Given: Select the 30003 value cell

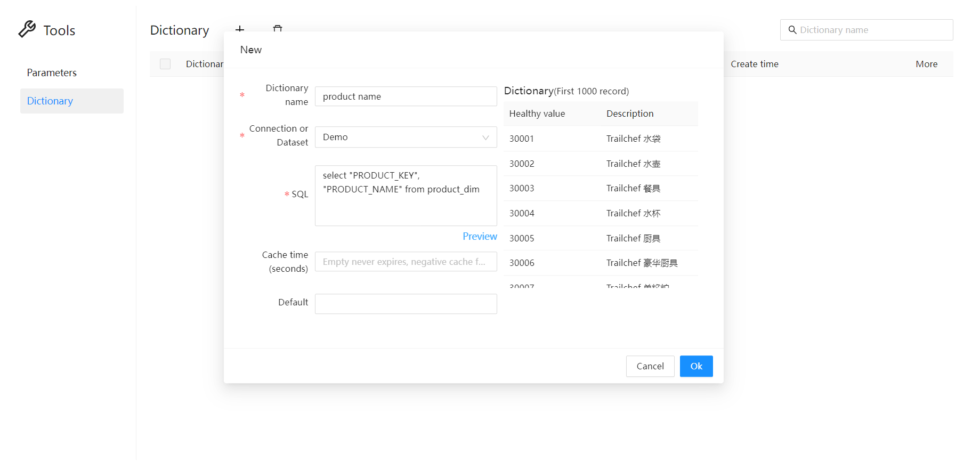Looking at the screenshot, I should [522, 188].
